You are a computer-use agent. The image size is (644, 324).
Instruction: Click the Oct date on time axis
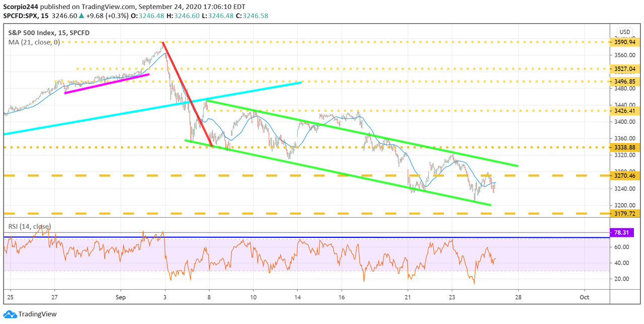pyautogui.click(x=585, y=297)
